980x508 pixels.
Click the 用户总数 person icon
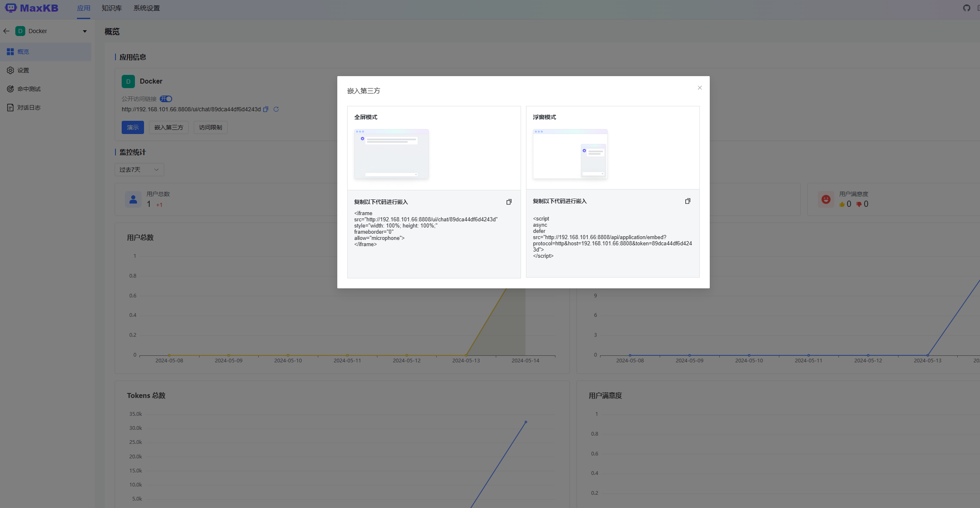(x=133, y=199)
